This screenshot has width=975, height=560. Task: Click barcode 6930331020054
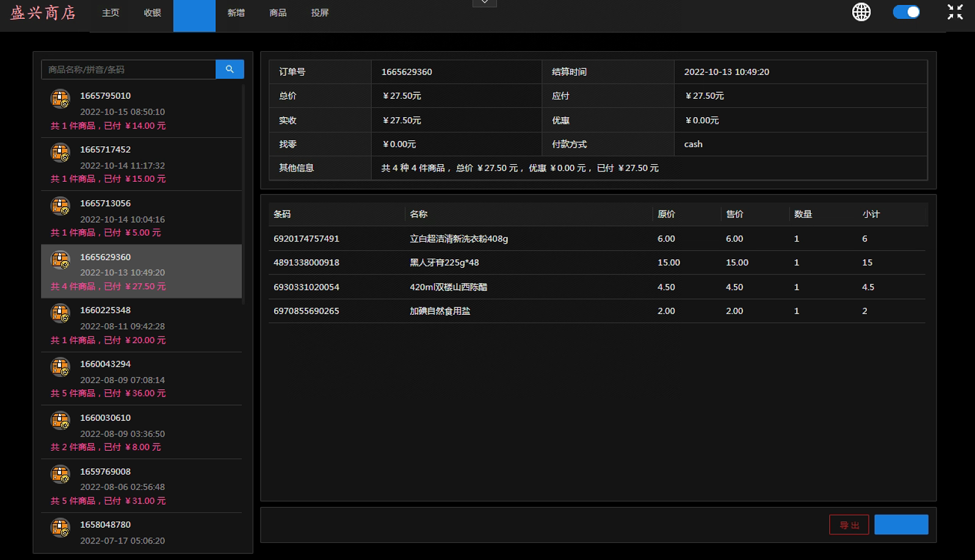point(306,287)
